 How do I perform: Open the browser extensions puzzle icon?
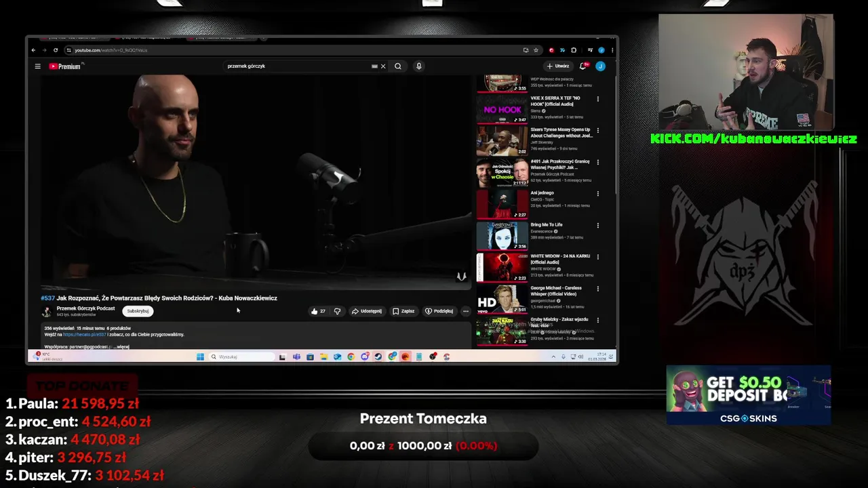574,50
